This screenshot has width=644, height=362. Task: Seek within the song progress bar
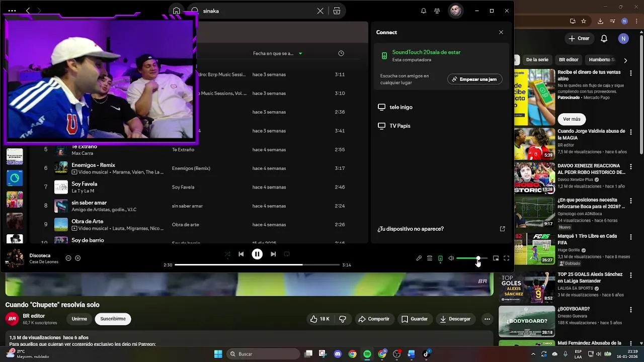[x=257, y=265]
